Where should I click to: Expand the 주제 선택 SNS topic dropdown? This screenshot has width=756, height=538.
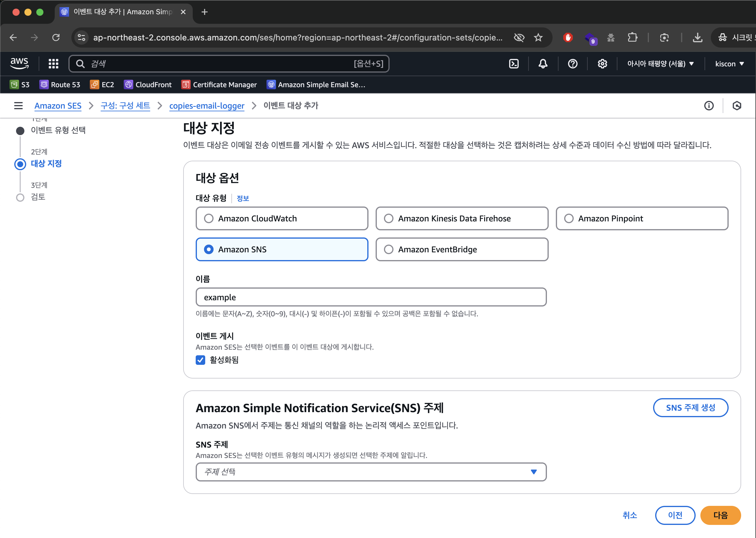[371, 472]
